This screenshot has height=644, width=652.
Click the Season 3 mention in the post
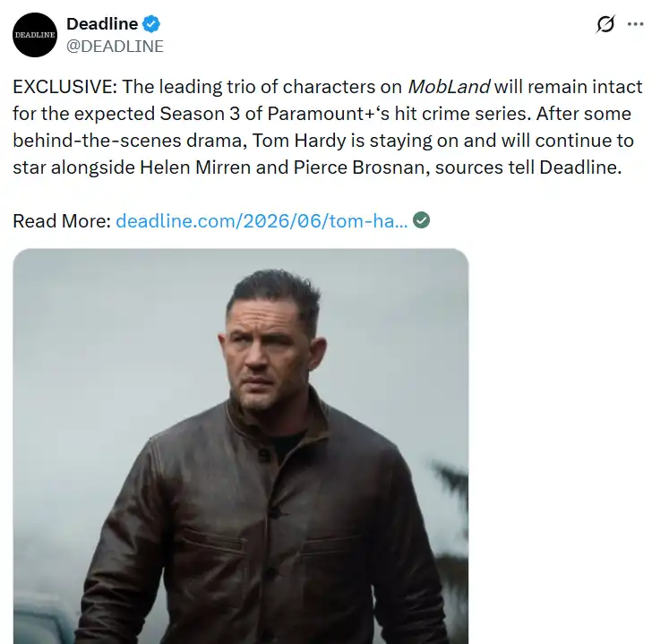pyautogui.click(x=200, y=114)
